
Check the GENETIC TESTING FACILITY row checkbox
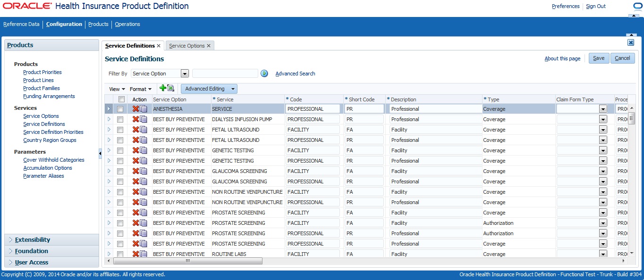(120, 151)
